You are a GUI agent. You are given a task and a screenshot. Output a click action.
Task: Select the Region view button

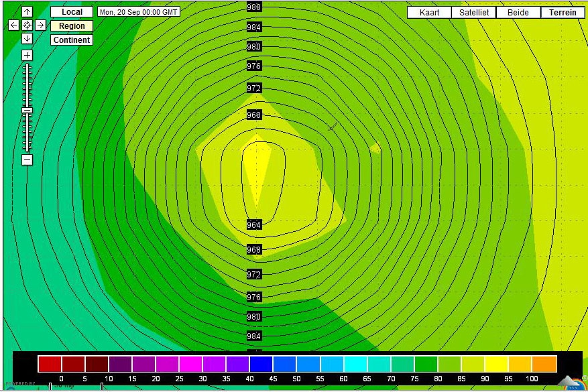[72, 26]
